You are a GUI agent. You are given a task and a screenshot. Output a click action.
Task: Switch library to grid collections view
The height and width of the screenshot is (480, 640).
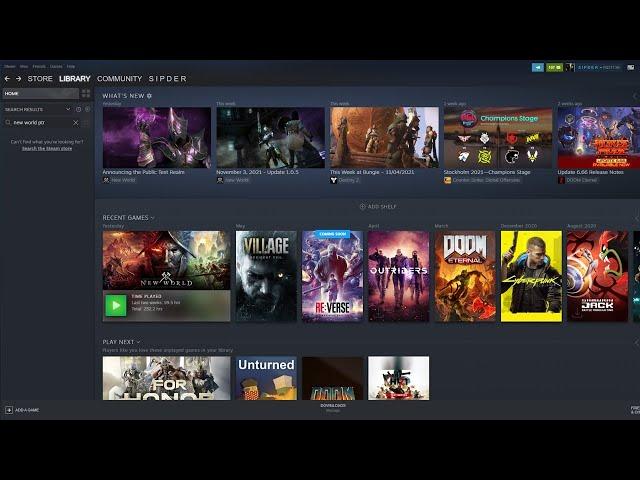[86, 93]
